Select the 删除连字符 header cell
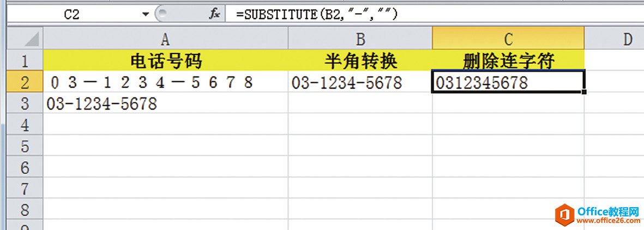The width and height of the screenshot is (644, 230). coord(508,61)
